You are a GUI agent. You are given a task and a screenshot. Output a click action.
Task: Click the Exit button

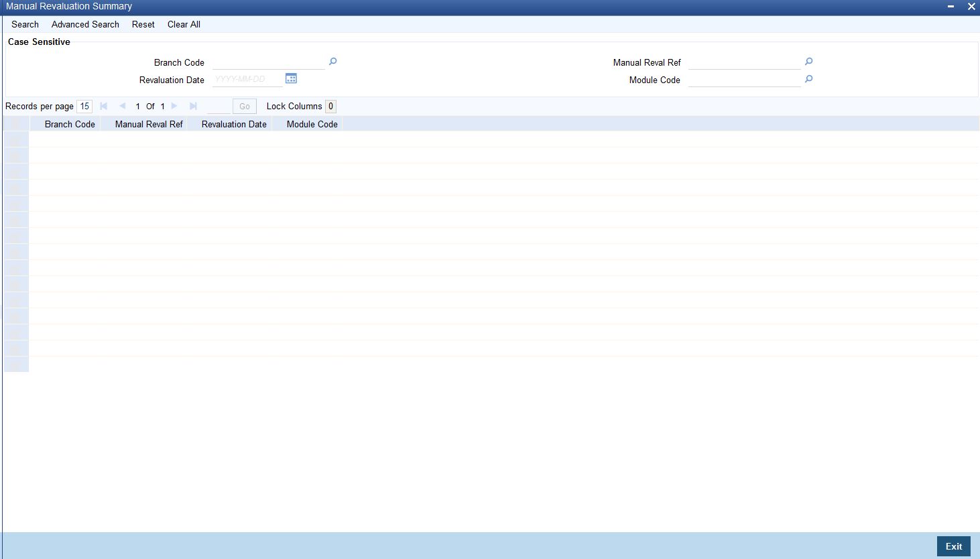(953, 546)
